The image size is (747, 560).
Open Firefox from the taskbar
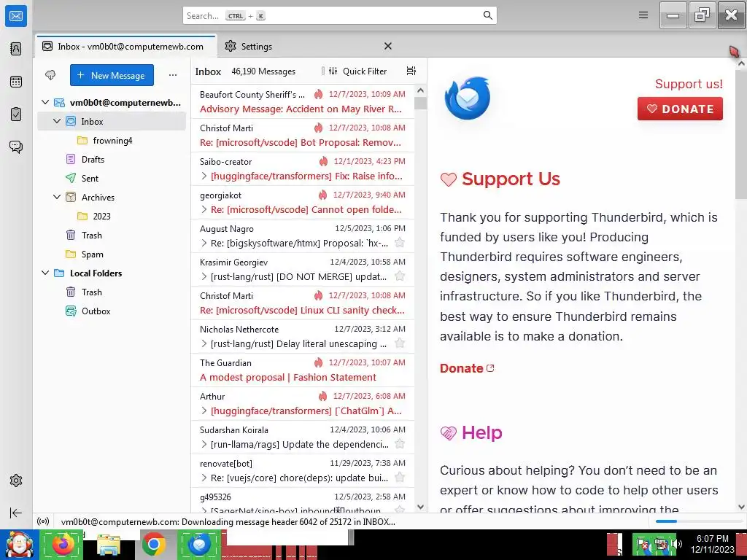pyautogui.click(x=63, y=544)
